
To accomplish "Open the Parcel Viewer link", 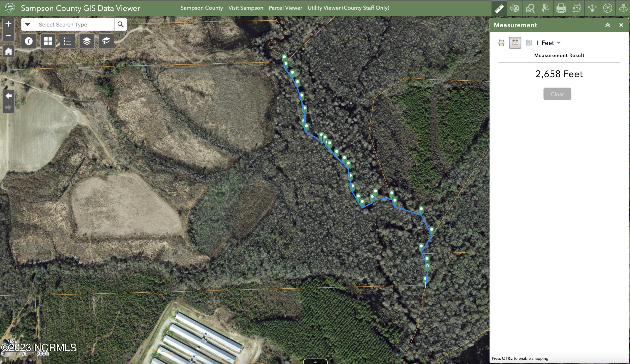I will (285, 8).
